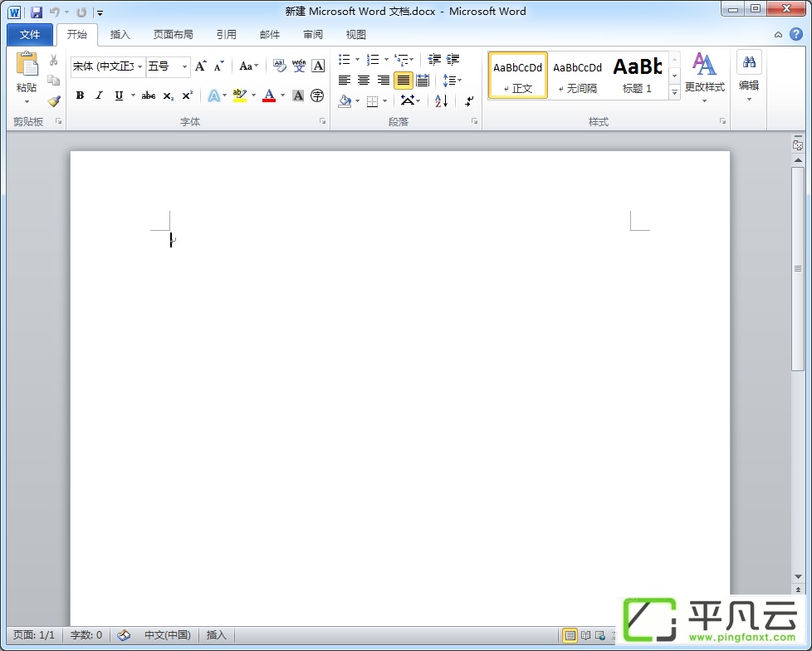This screenshot has width=812, height=651.
Task: Click the Show/Hide paragraph marks icon
Action: click(x=469, y=101)
